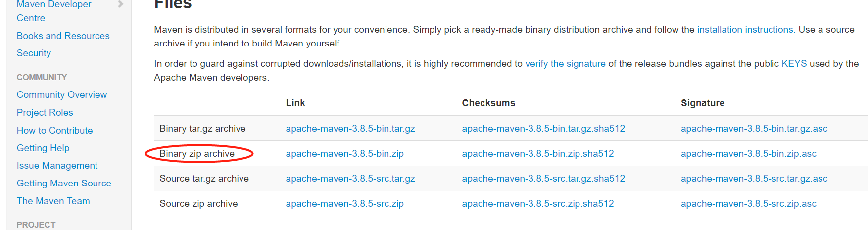
Task: Open Books and Resources sidebar link
Action: point(63,36)
